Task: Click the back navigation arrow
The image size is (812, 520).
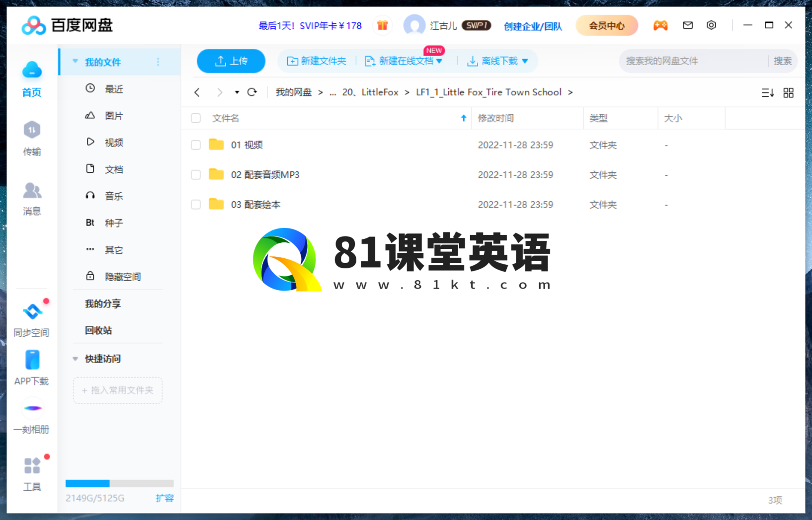Action: click(197, 92)
